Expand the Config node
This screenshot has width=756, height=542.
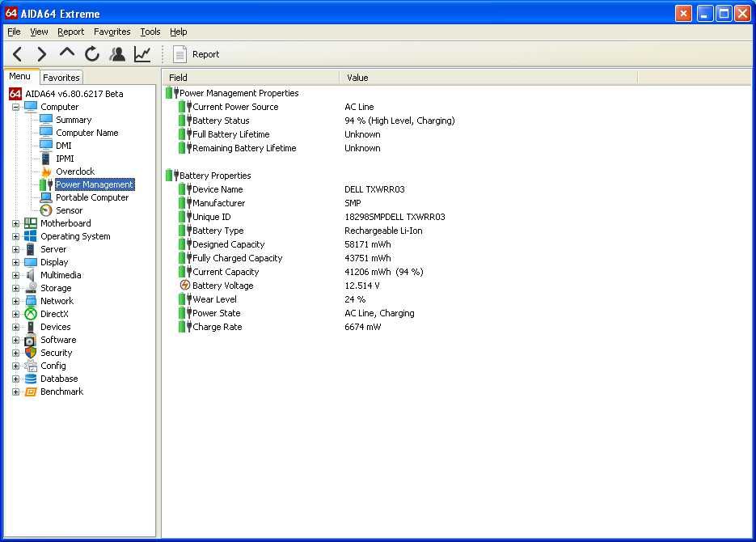click(16, 366)
